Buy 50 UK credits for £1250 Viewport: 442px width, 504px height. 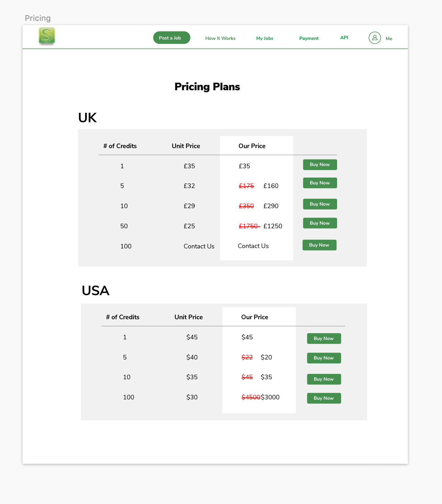click(320, 223)
